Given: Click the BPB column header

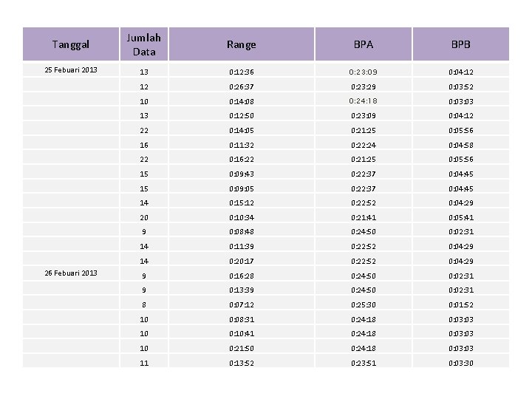Looking at the screenshot, I should pyautogui.click(x=460, y=44).
